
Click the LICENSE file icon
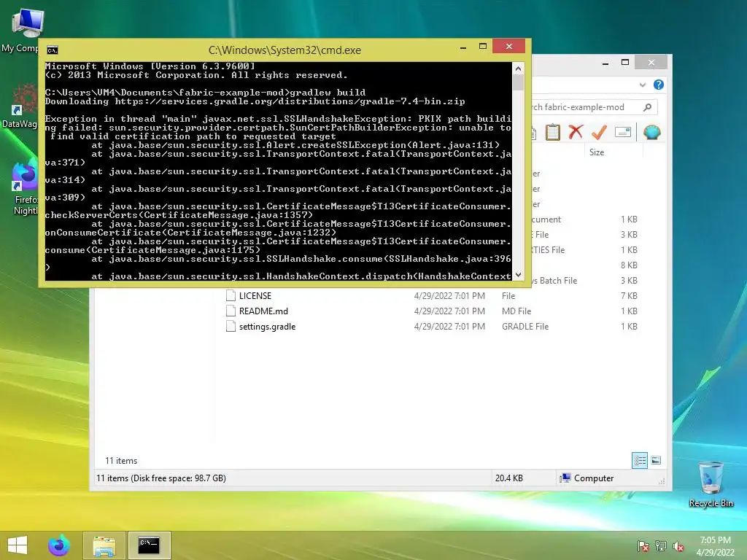pyautogui.click(x=231, y=296)
